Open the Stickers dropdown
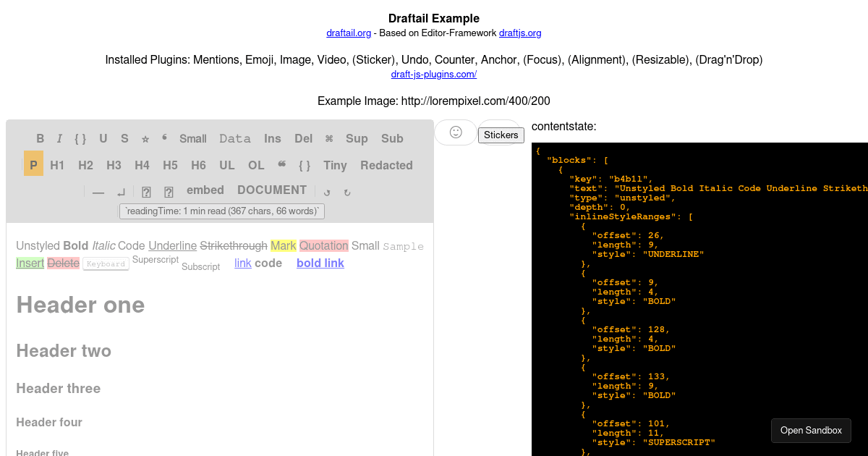The width and height of the screenshot is (868, 456). (x=501, y=135)
